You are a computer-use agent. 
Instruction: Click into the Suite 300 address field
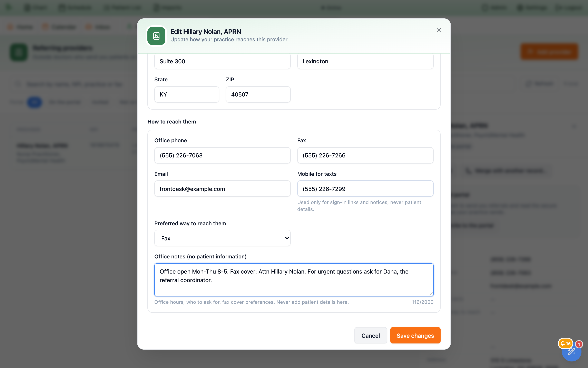pyautogui.click(x=222, y=61)
